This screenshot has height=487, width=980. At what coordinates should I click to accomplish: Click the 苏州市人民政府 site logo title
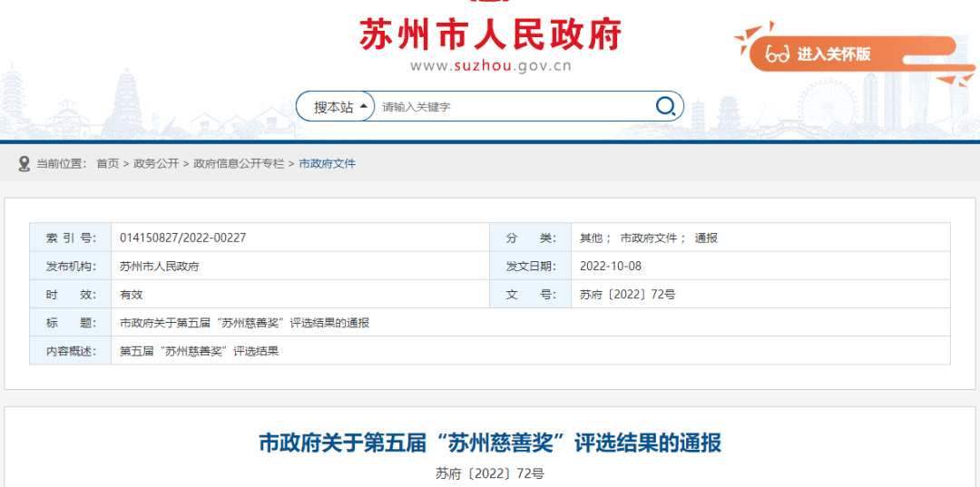(x=490, y=35)
